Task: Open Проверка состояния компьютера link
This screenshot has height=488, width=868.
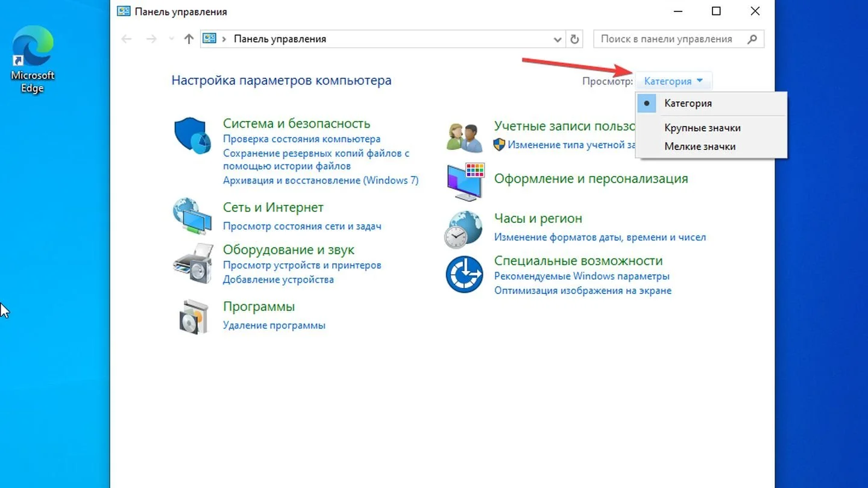Action: tap(301, 139)
